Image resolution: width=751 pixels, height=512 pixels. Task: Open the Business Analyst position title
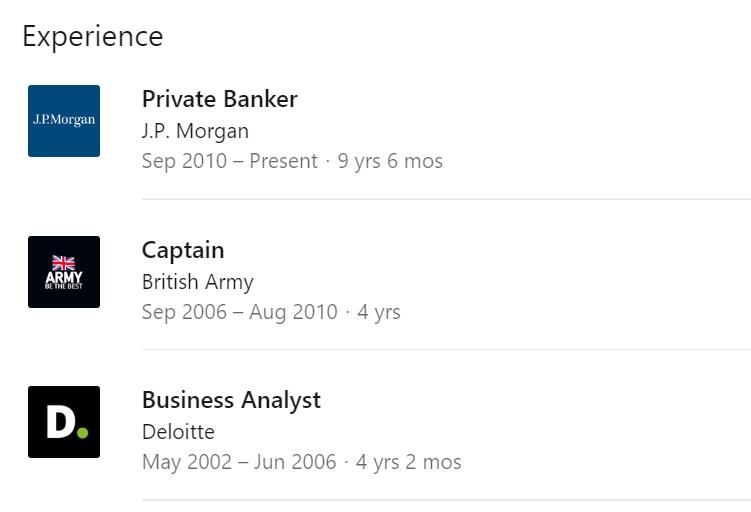coord(231,400)
